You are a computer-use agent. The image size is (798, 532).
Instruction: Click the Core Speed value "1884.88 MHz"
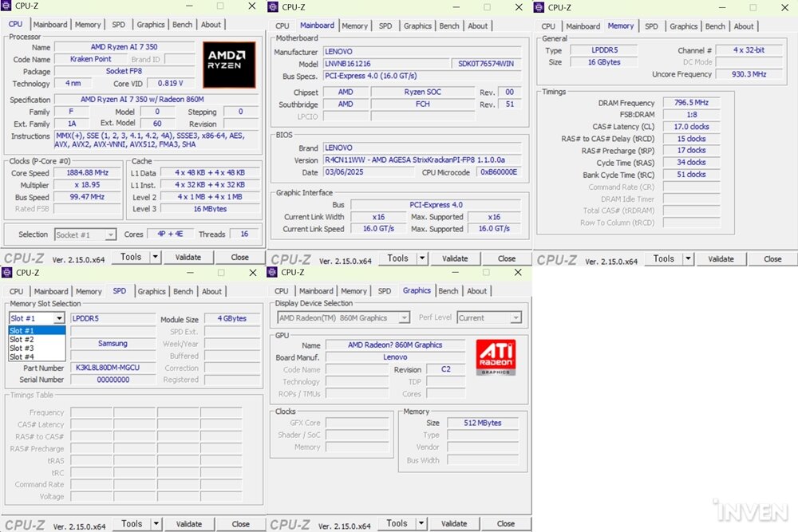pyautogui.click(x=88, y=173)
